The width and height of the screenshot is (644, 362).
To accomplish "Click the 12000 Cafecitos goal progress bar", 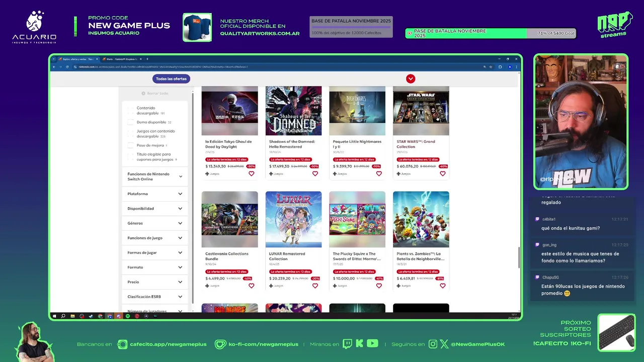I will pyautogui.click(x=351, y=27).
